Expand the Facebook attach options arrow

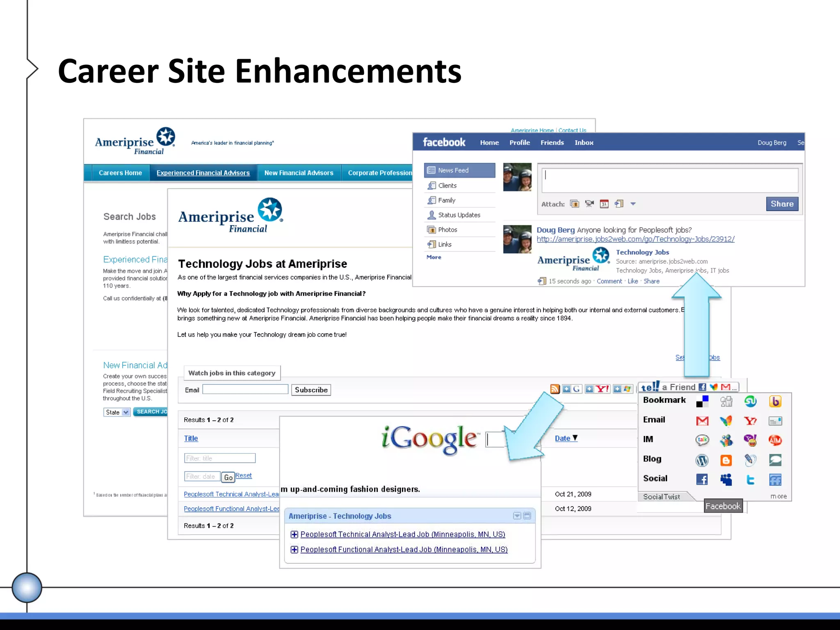(633, 204)
